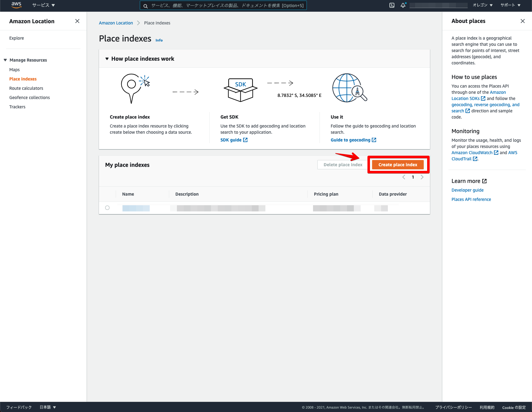
Task: Click the external icon after geocoding search link
Action: point(468,111)
